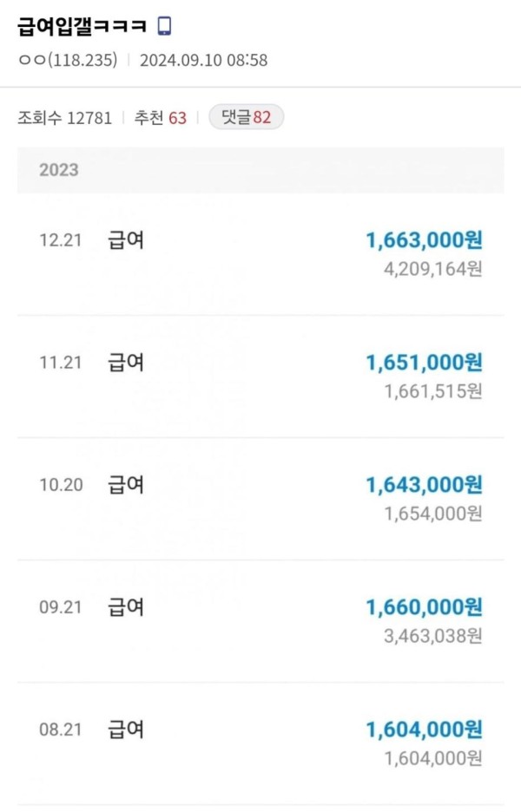Click the 조회수 12781 view count
Image resolution: width=521 pixels, height=812 pixels.
[x=65, y=118]
